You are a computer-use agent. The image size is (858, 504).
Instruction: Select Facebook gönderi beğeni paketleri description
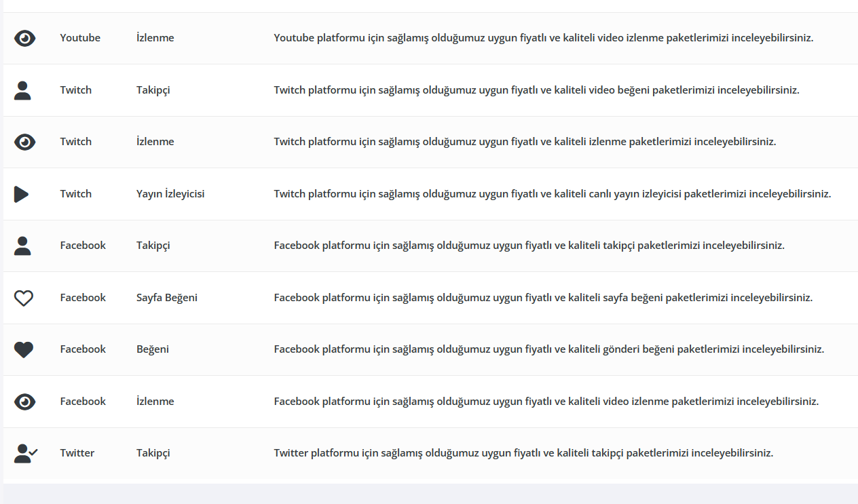point(549,349)
